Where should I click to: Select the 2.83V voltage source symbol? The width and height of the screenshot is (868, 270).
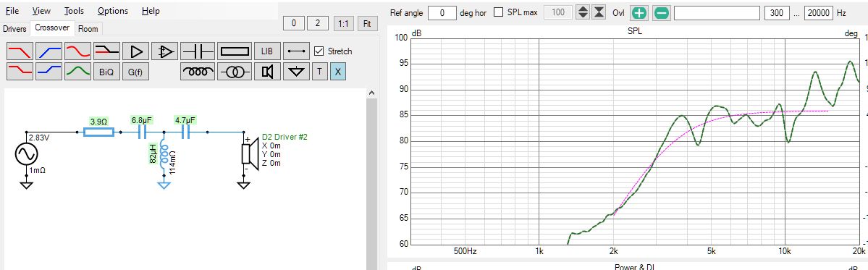26,153
